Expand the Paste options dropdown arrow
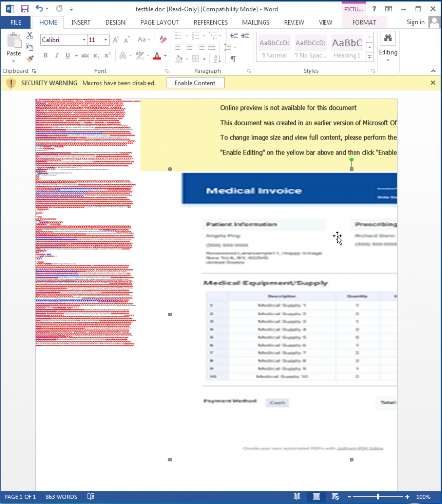 click(x=14, y=62)
